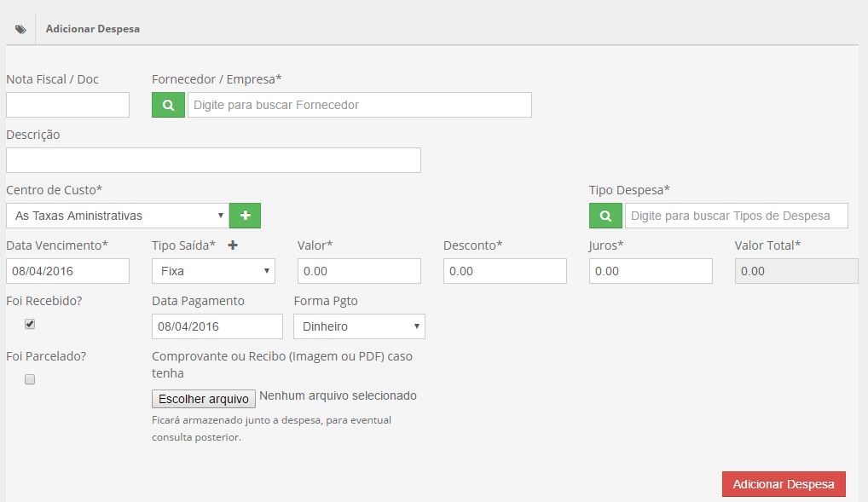The width and height of the screenshot is (868, 502).
Task: Click the Data Vencimento date field
Action: coord(67,271)
